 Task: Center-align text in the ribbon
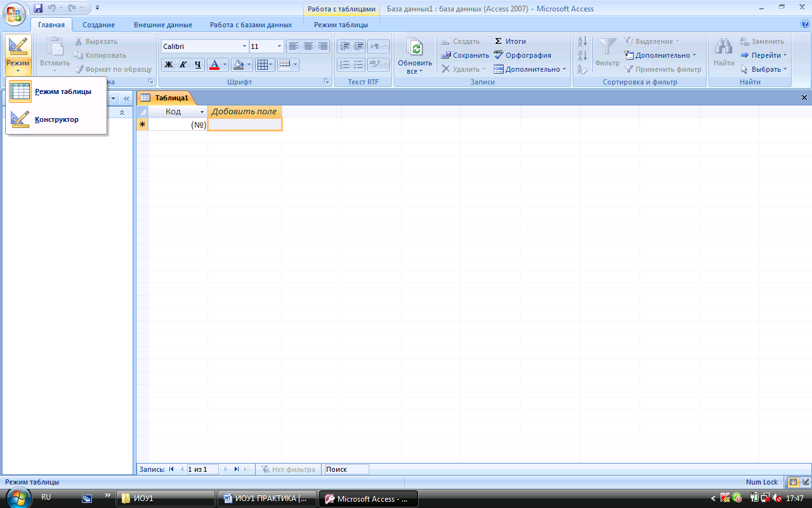(x=308, y=46)
